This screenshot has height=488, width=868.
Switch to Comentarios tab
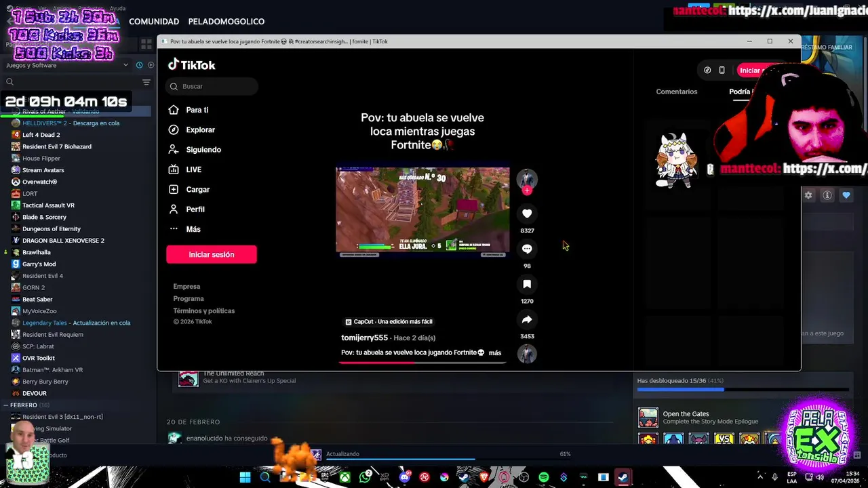[676, 91]
